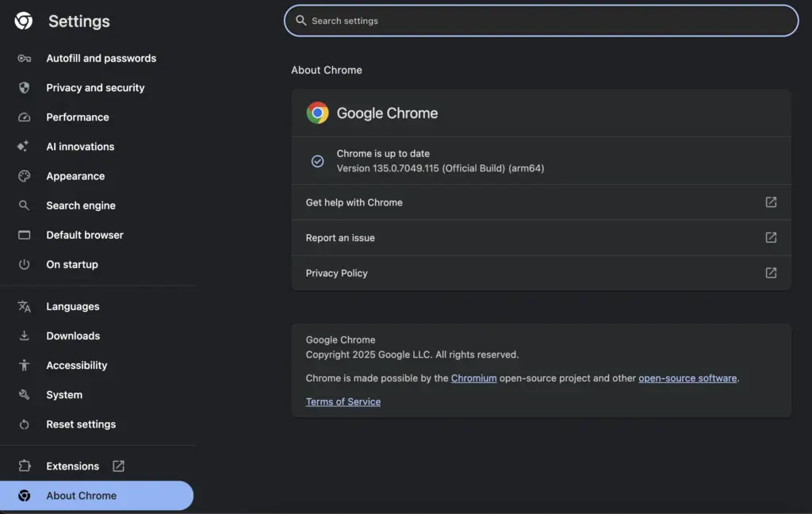The width and height of the screenshot is (812, 514).
Task: Click the key icon for Autofill and passwords
Action: 24,59
